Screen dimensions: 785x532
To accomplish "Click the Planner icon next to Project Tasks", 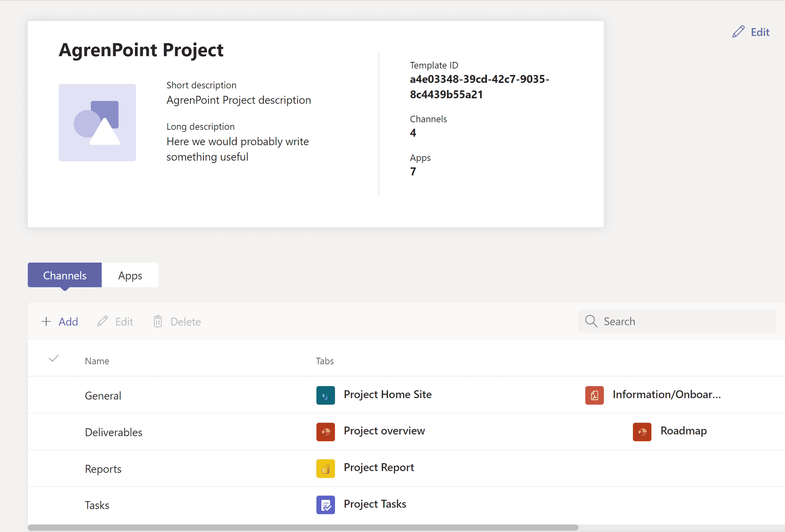I will point(325,505).
